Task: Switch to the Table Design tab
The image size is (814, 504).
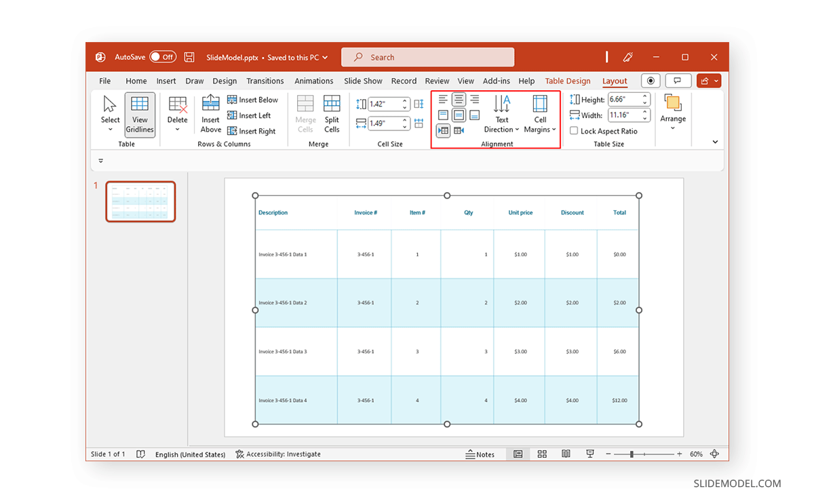Action: (568, 81)
